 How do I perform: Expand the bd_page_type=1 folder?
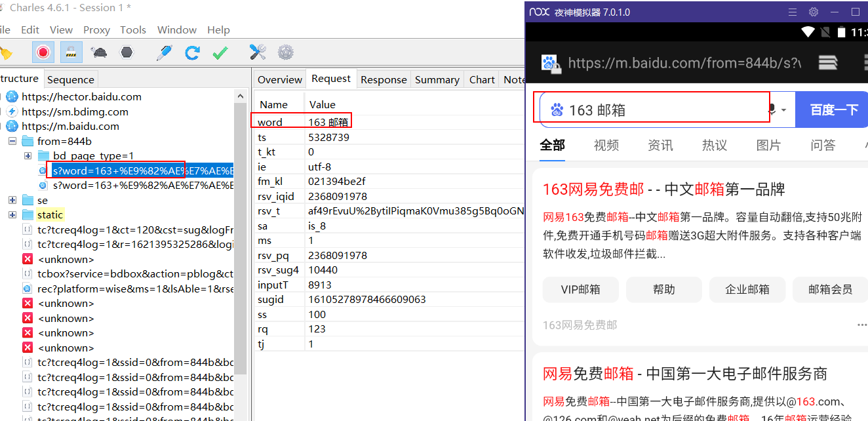[28, 155]
